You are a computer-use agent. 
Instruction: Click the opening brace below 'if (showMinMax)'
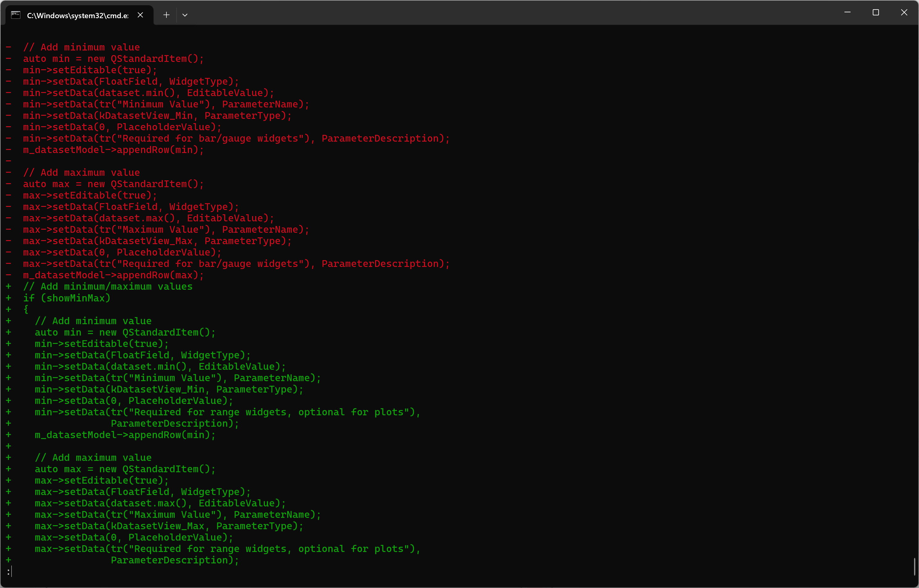point(26,309)
